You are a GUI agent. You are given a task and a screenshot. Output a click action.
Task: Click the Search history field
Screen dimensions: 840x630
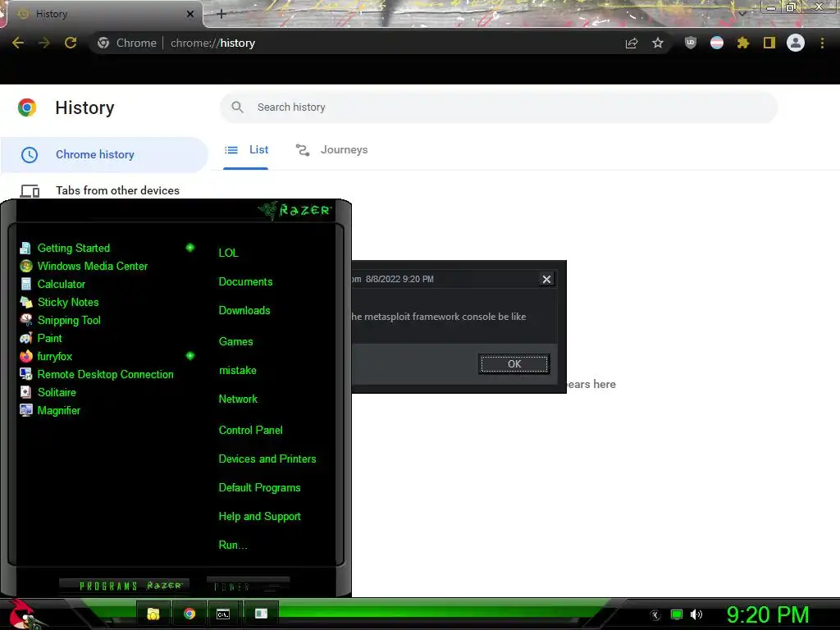coord(498,107)
